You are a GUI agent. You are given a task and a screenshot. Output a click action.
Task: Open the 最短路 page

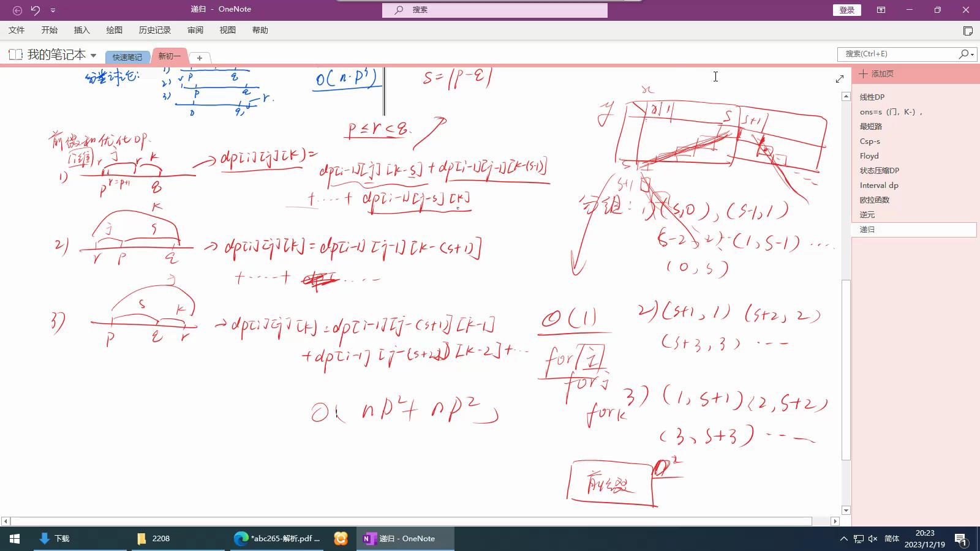click(870, 126)
